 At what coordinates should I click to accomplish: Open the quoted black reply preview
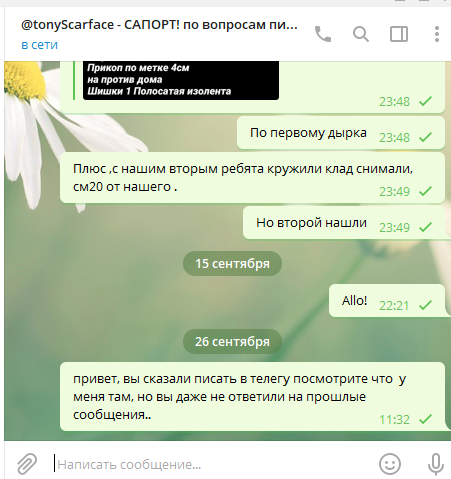181,80
